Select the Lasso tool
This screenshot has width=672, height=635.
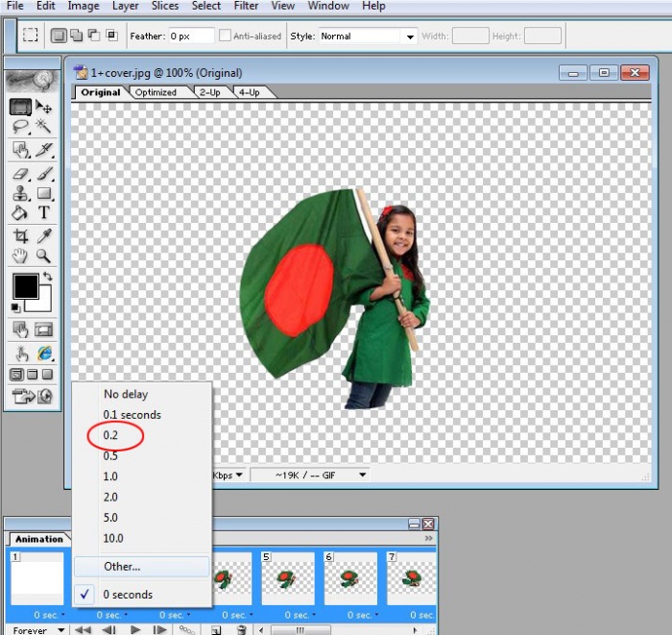pos(20,127)
